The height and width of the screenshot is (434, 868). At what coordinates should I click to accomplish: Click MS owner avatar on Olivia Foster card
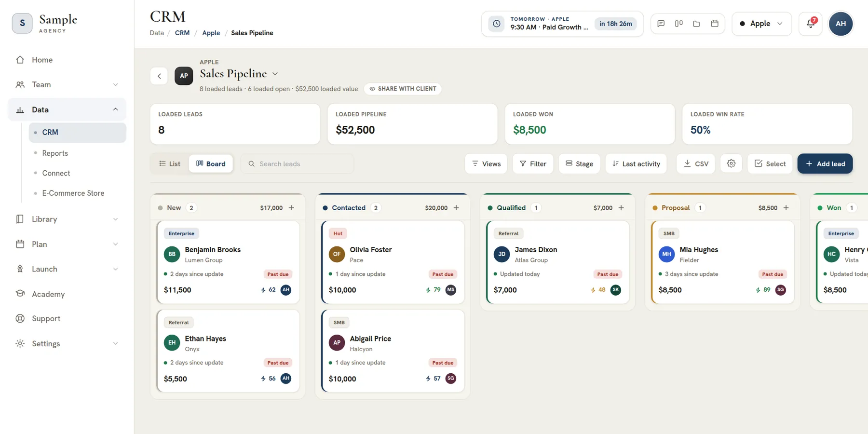coord(451,290)
